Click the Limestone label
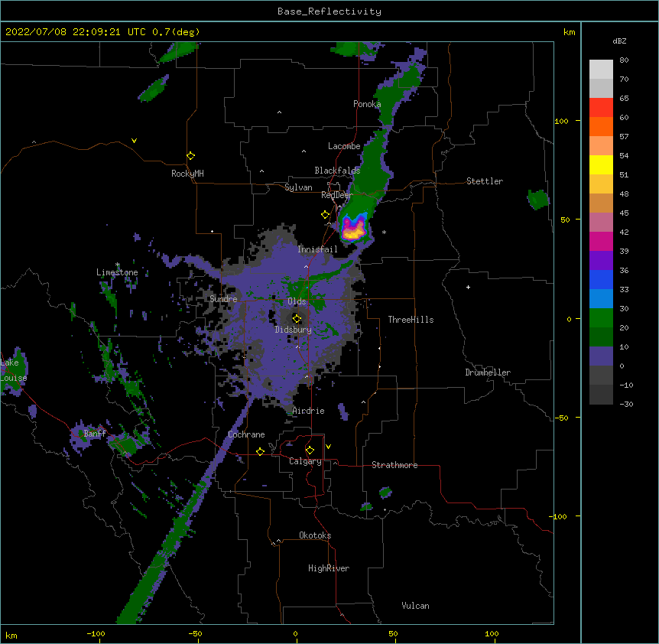Viewport: 659px width, 644px height. 117,272
